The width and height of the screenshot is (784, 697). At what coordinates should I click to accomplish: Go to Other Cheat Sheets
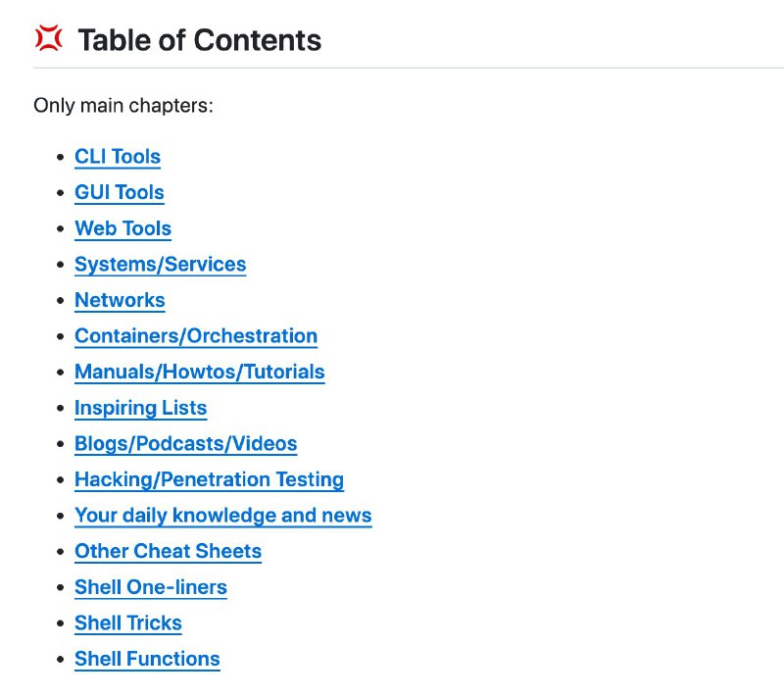168,551
